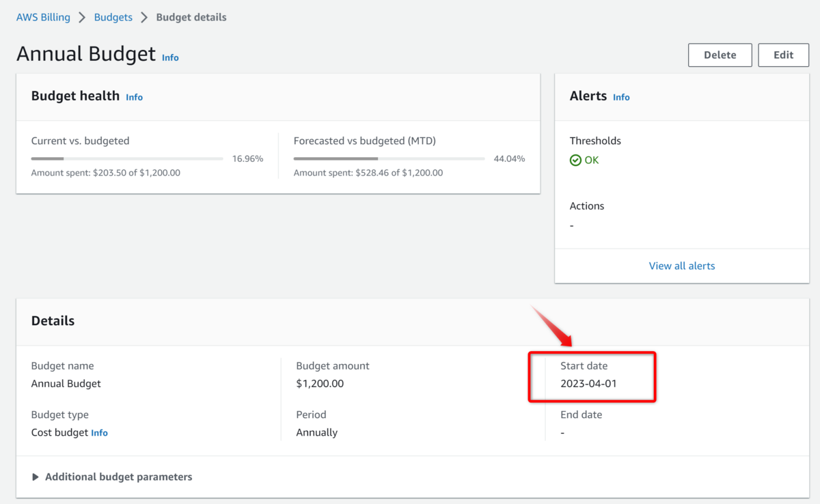Viewport: 820px width, 504px height.
Task: Click the chevron after Budgets breadcrumb
Action: pyautogui.click(x=144, y=17)
